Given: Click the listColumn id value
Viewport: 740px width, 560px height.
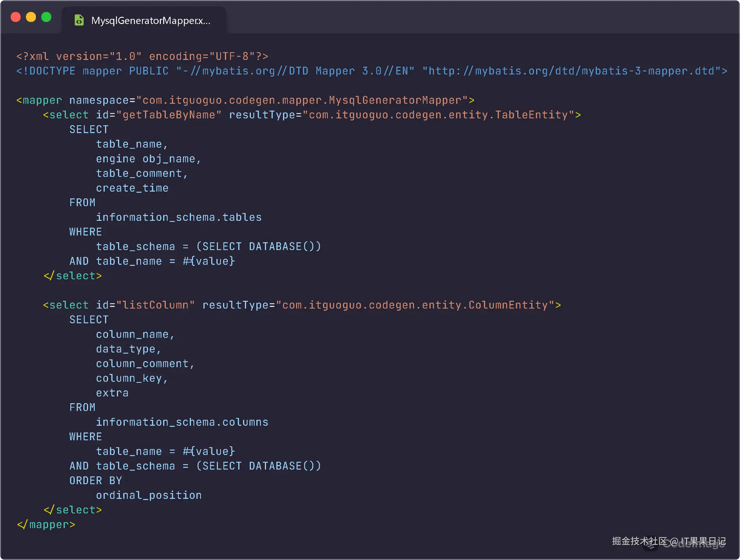Looking at the screenshot, I should [155, 305].
